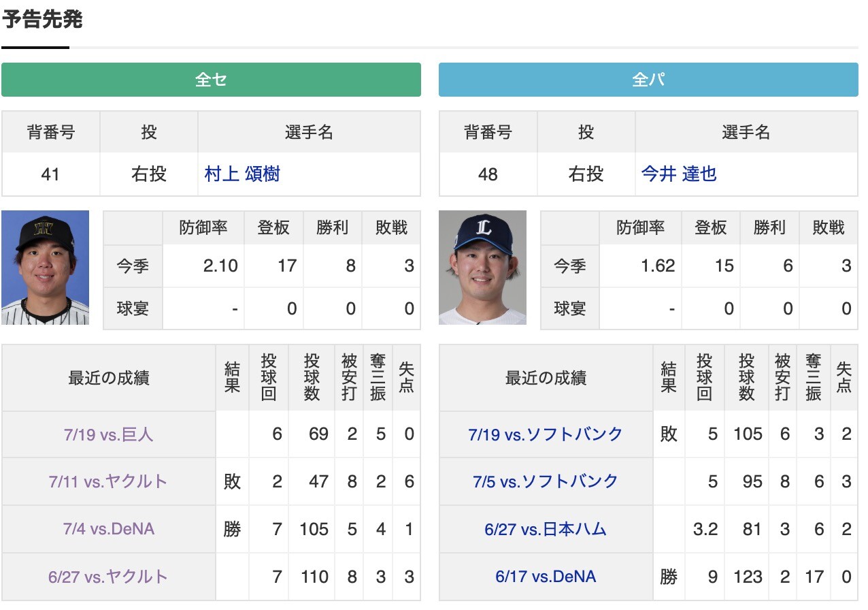Screen dimensions: 868x610
Task: Click the 勝 result cell for 6/17 vs.DeNA
Action: (x=669, y=577)
